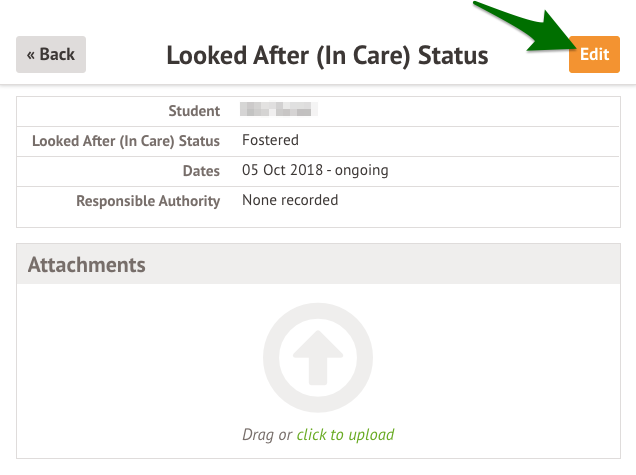Click the Looked After (In Care) Status row label
This screenshot has width=636, height=475.
click(126, 141)
